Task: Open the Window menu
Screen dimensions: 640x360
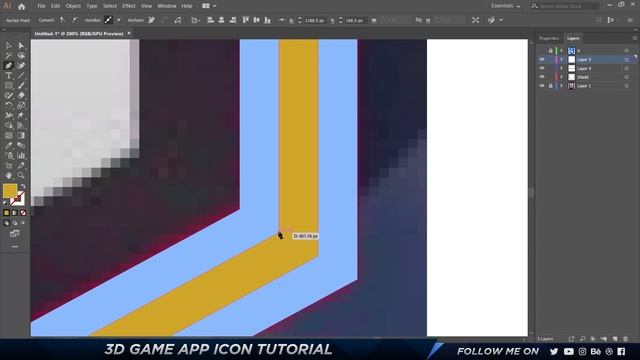Action: (167, 6)
